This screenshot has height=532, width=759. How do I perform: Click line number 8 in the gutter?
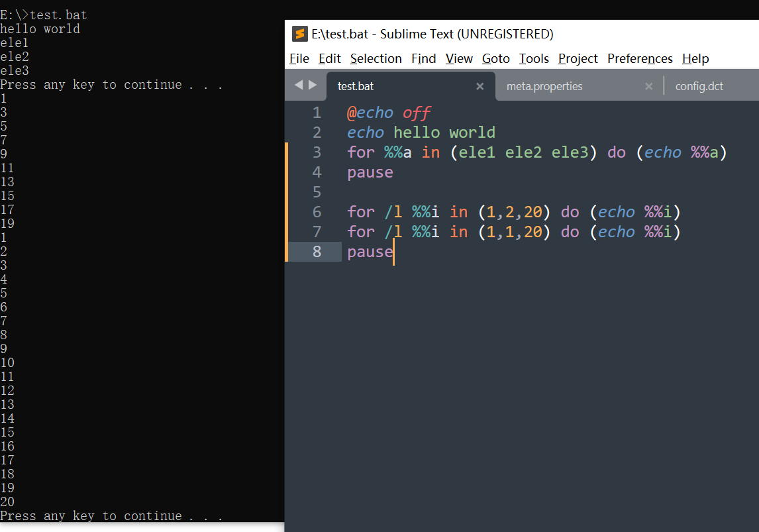pyautogui.click(x=317, y=252)
